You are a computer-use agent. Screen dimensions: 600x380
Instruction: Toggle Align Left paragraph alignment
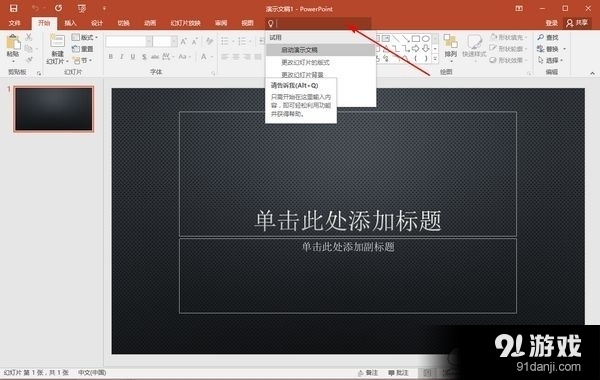[225, 57]
